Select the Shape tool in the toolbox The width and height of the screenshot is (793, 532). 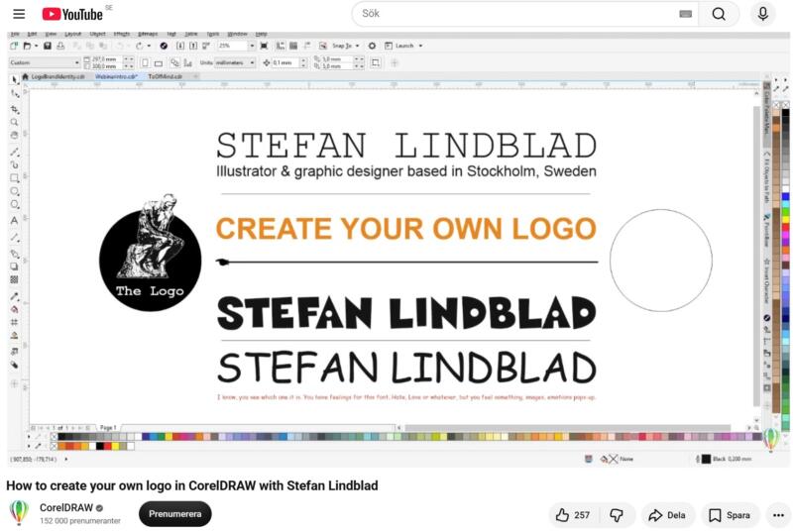[14, 94]
